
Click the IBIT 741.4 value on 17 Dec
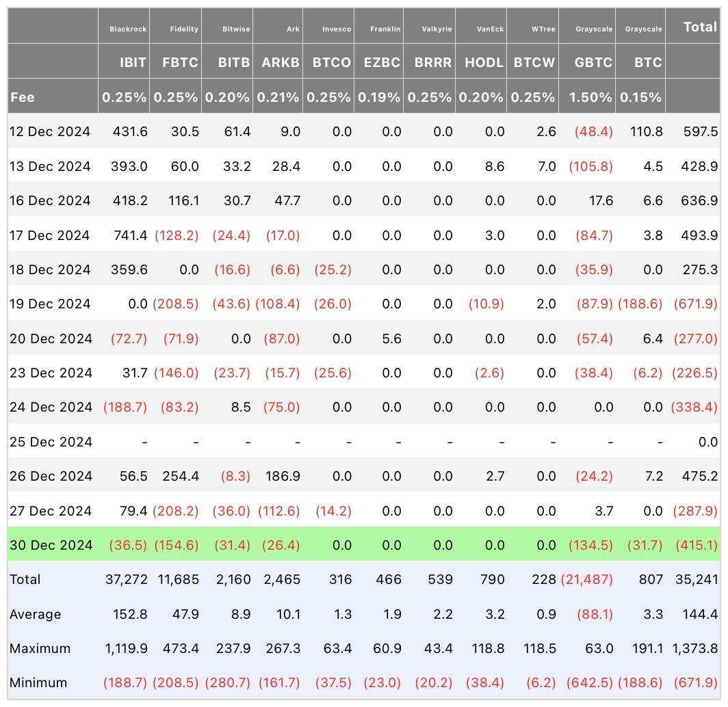click(131, 236)
